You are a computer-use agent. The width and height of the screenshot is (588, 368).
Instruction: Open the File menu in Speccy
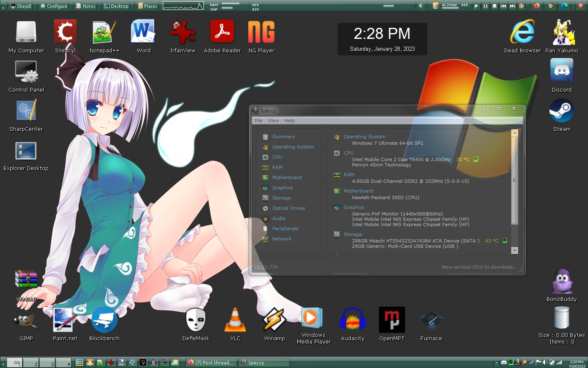click(258, 121)
